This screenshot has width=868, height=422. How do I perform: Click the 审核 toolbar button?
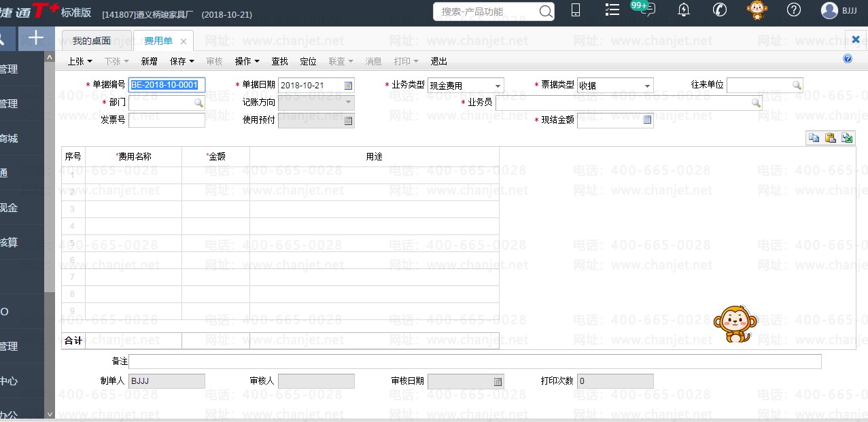[214, 61]
